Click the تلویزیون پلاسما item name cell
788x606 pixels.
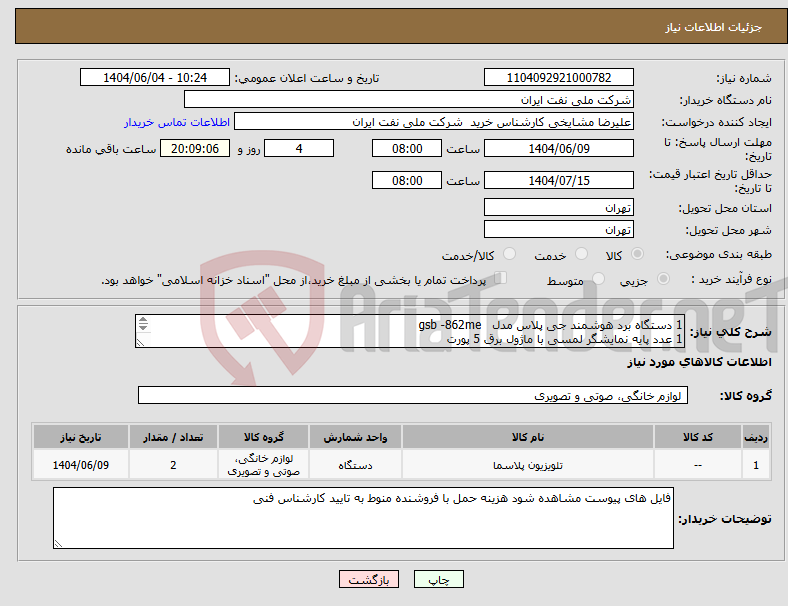pos(528,465)
